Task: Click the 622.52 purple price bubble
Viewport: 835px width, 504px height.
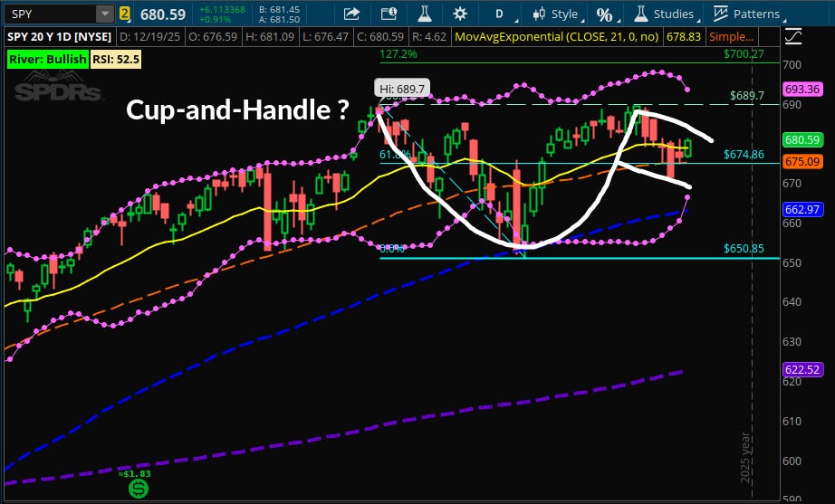Action: 802,369
